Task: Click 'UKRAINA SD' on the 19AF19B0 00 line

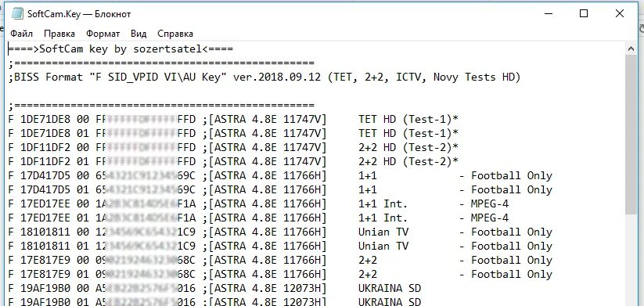Action: click(390, 288)
